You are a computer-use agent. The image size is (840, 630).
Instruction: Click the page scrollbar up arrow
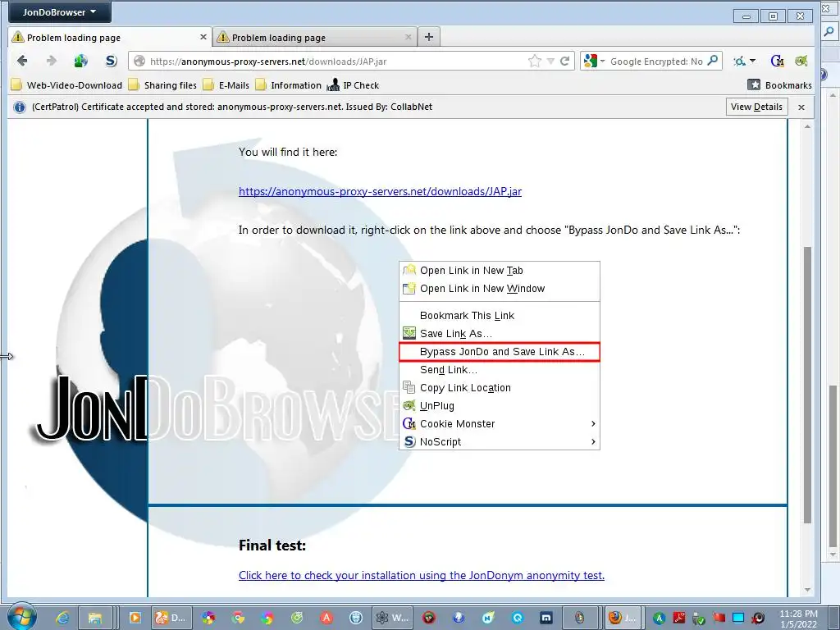click(807, 126)
